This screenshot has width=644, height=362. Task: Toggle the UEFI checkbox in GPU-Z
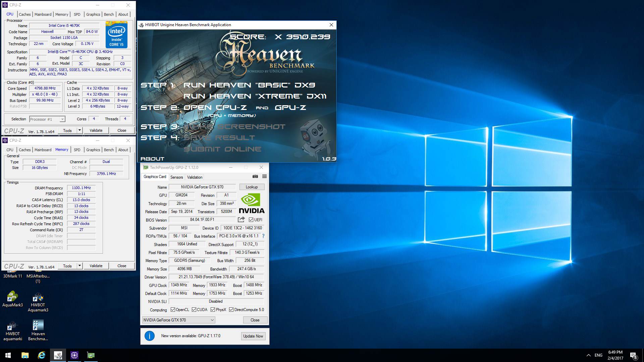pyautogui.click(x=251, y=220)
